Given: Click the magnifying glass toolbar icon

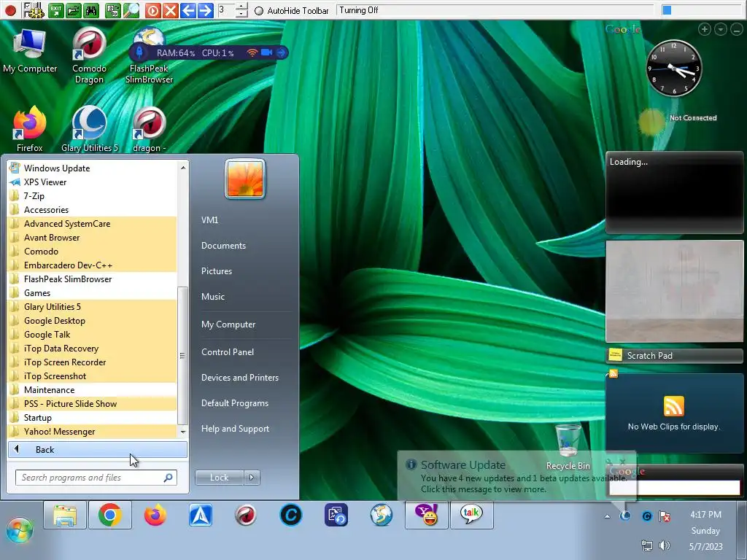Looking at the screenshot, I should (131, 10).
